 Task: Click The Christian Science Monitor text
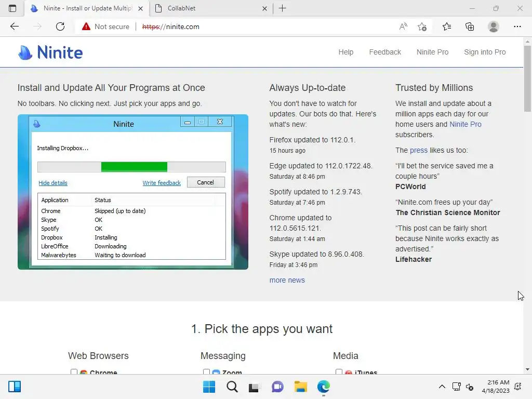click(x=447, y=212)
